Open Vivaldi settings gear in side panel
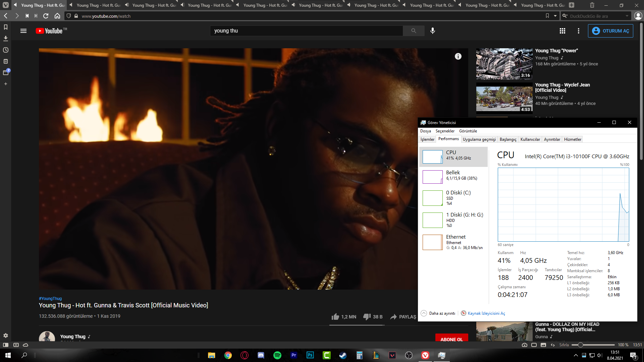The image size is (644, 362). [6, 336]
